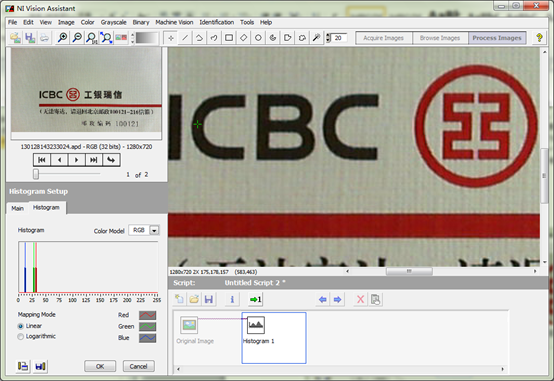
Task: Click the copy results to clipboard icon
Action: (23, 366)
